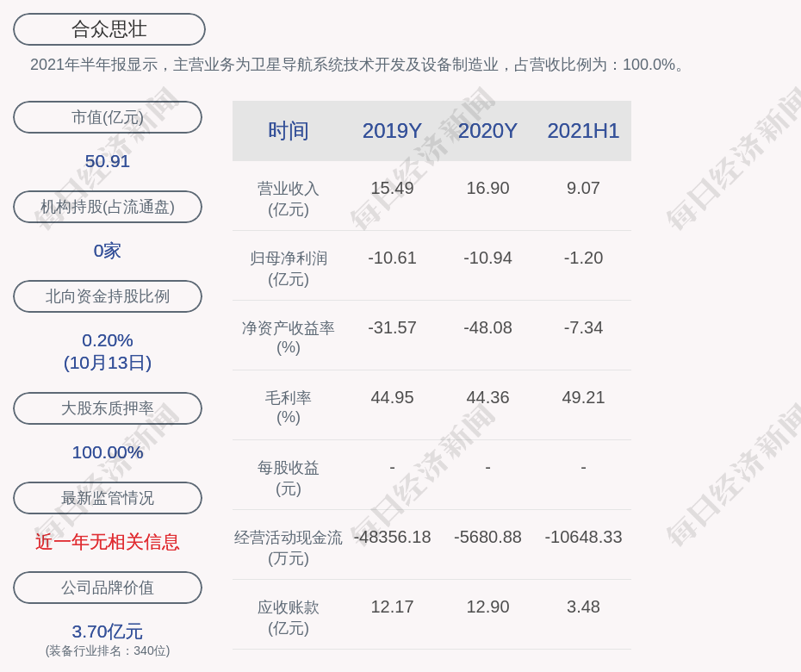Click the cash flow cell -48356.18
Screen dimensions: 801x672
(x=393, y=537)
